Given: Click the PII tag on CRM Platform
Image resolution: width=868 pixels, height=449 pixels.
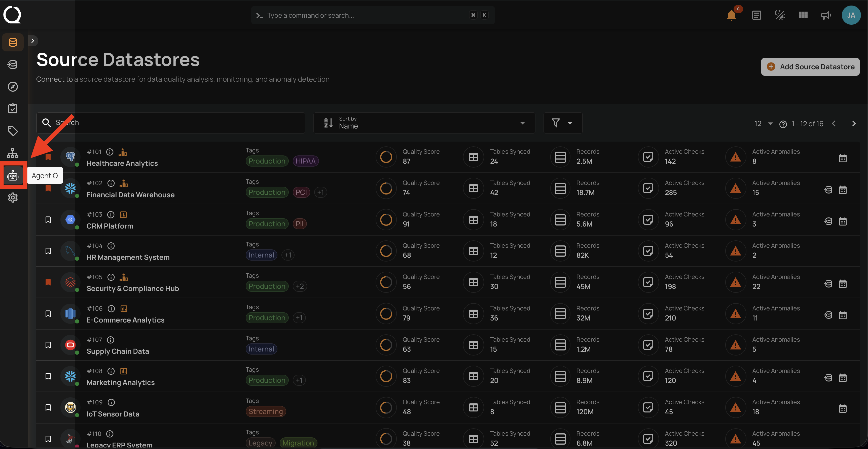Looking at the screenshot, I should (x=300, y=224).
